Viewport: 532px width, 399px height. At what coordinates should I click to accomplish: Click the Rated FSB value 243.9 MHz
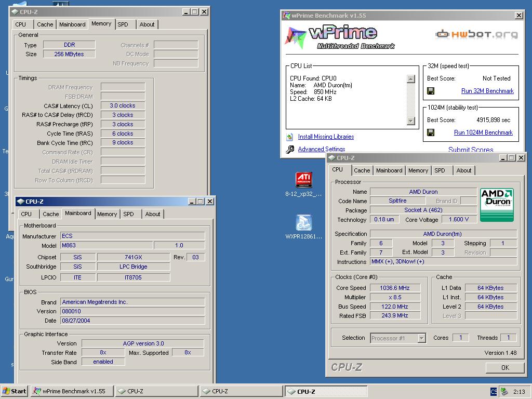pyautogui.click(x=395, y=315)
